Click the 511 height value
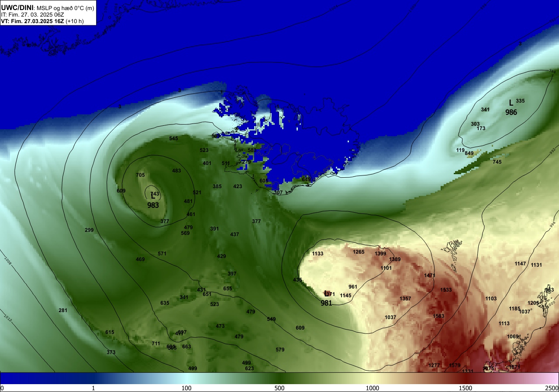This screenshot has height=392, width=559. (x=226, y=163)
